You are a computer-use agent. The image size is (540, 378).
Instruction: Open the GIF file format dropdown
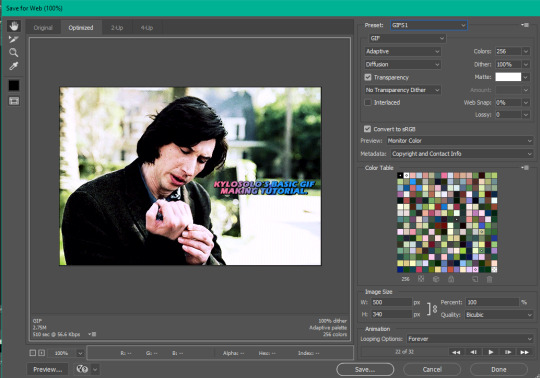coord(407,38)
